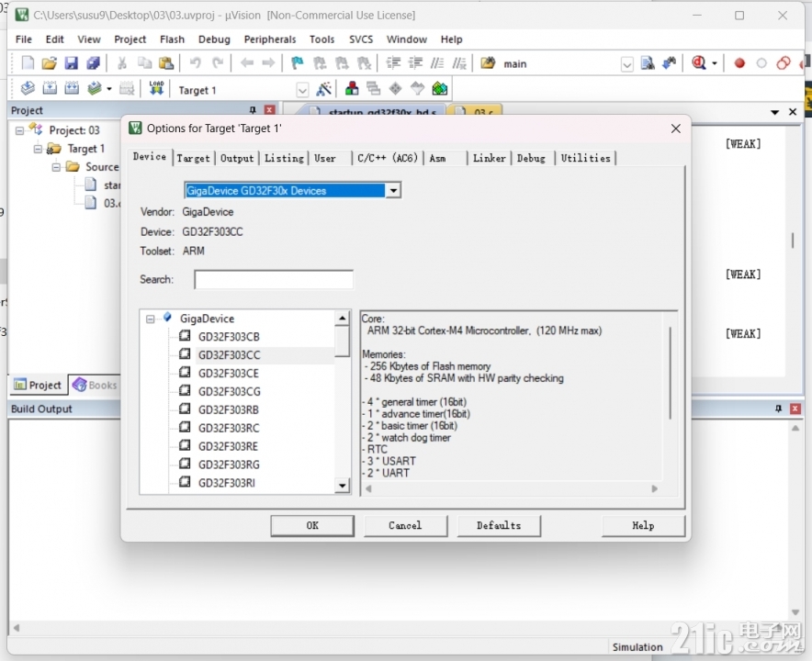The width and height of the screenshot is (812, 661).
Task: Collapse the Project: 03 tree node
Action: point(19,130)
